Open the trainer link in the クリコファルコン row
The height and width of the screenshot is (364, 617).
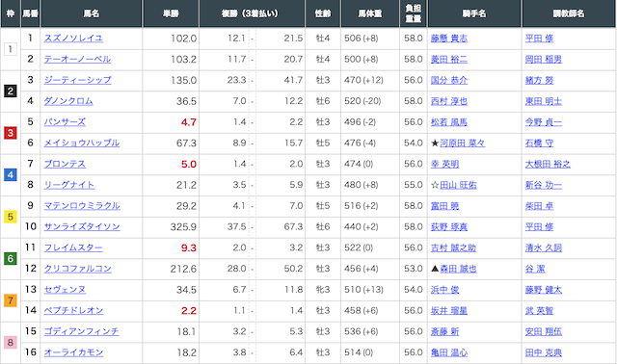click(535, 269)
